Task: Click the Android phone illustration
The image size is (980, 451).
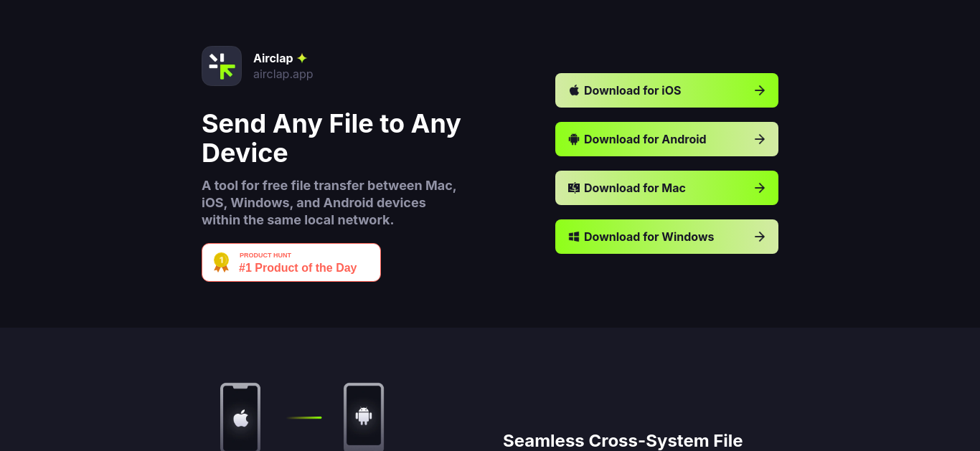Action: [364, 417]
